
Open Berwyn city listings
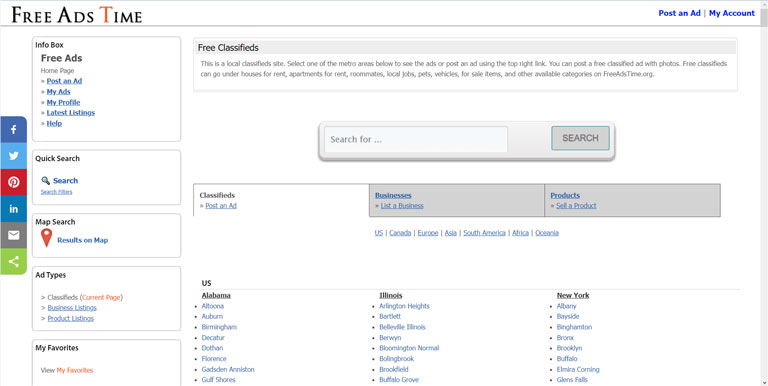click(390, 338)
